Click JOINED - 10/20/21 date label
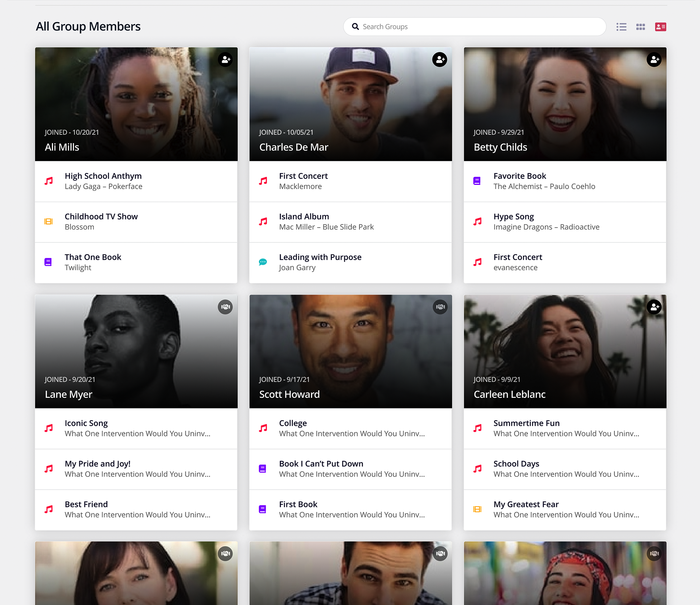Screen dimensions: 700x605 (72, 132)
